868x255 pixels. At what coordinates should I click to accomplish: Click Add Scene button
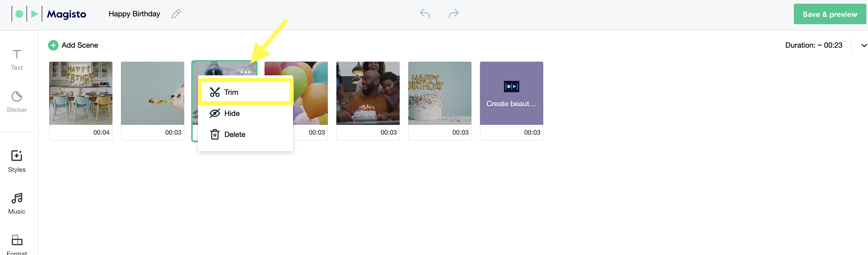pos(73,45)
